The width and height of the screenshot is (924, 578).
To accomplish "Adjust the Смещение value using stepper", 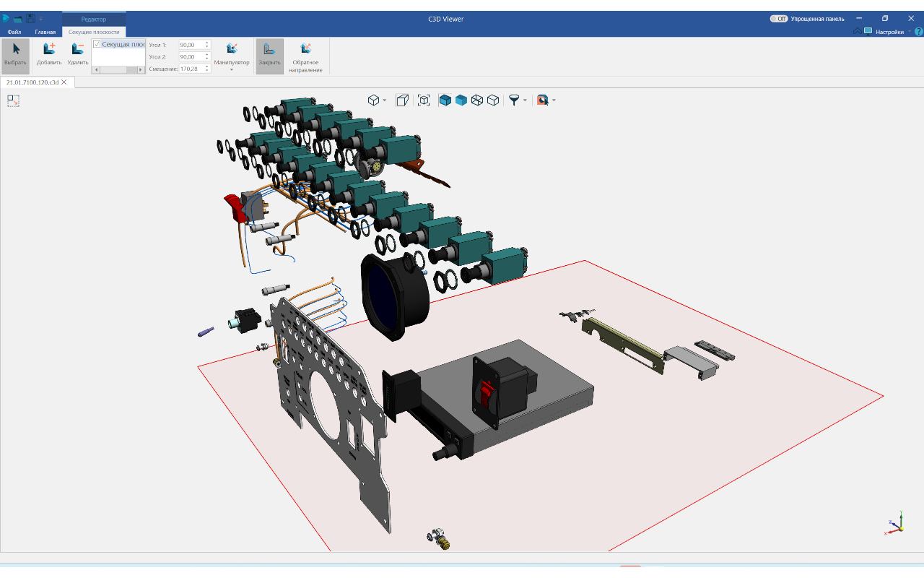I will point(207,69).
